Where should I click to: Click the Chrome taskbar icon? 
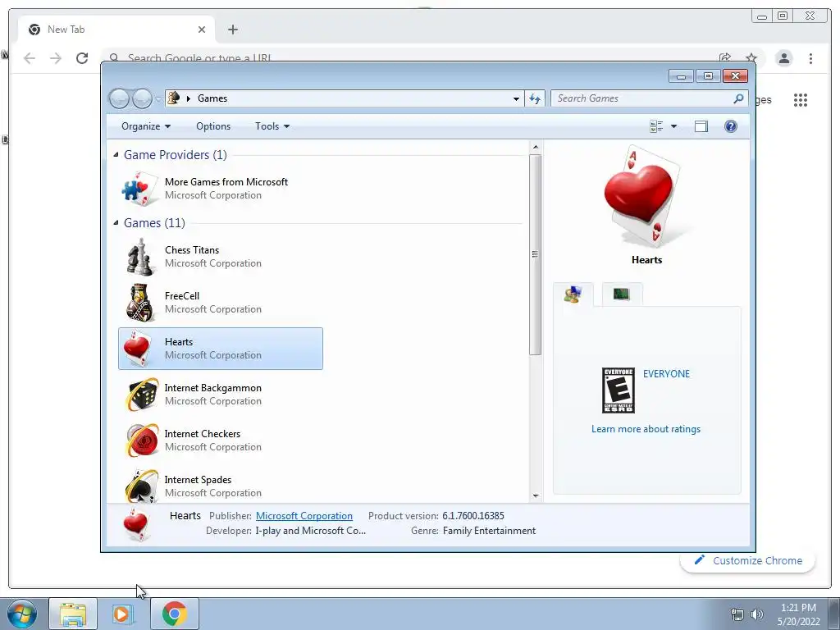174,614
